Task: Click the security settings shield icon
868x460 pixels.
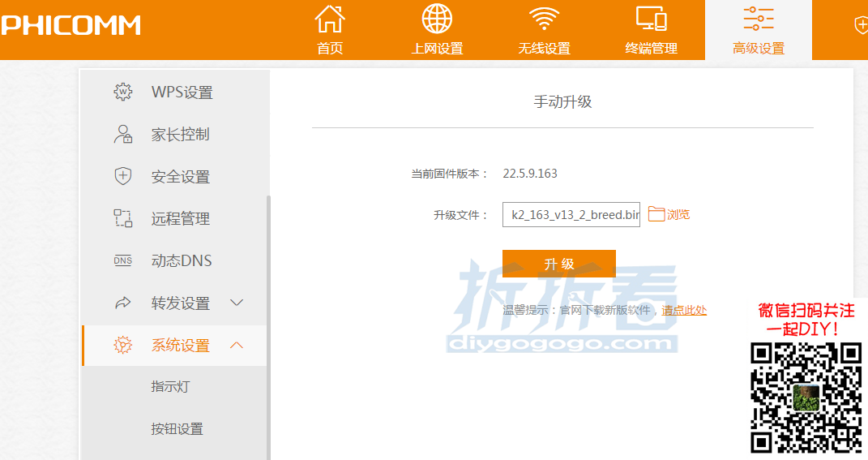Action: 122,176
